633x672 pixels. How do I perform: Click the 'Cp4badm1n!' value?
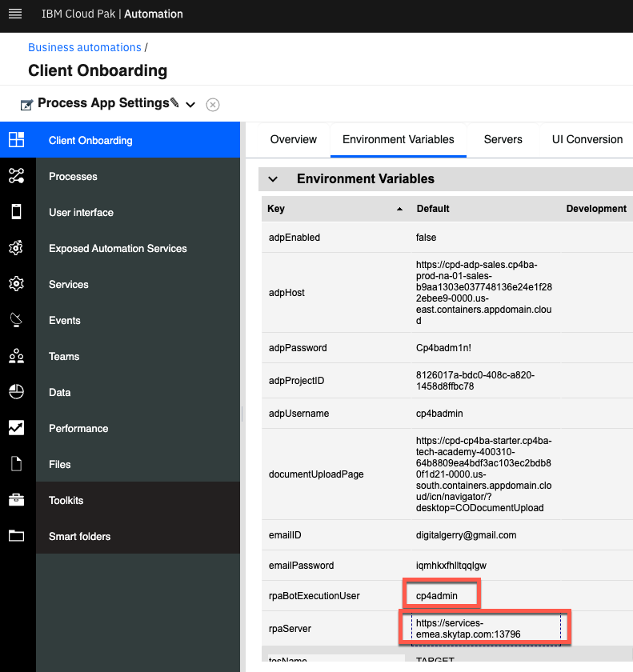443,348
